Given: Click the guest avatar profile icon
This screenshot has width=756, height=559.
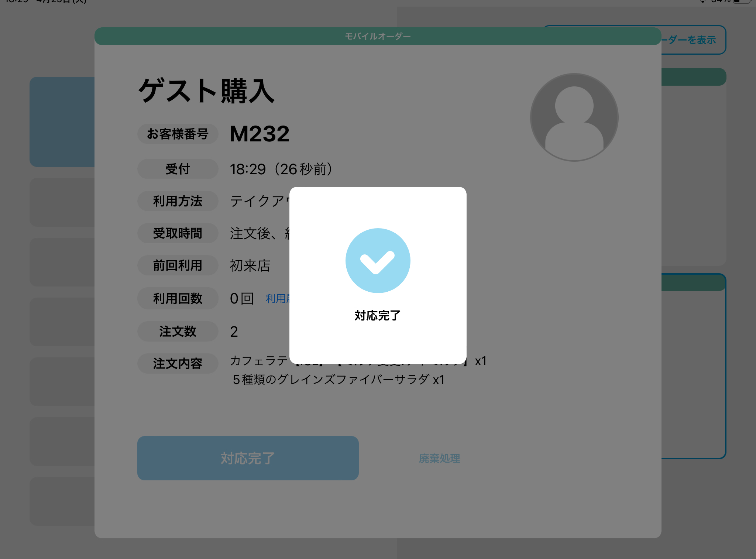Looking at the screenshot, I should pyautogui.click(x=574, y=117).
